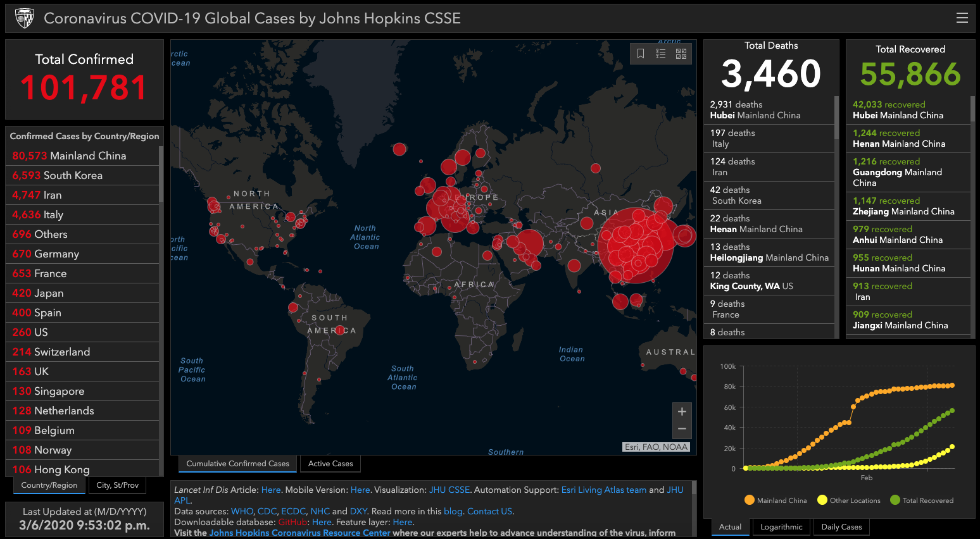The height and width of the screenshot is (539, 980).
Task: Open the DXY data source link
Action: (358, 511)
